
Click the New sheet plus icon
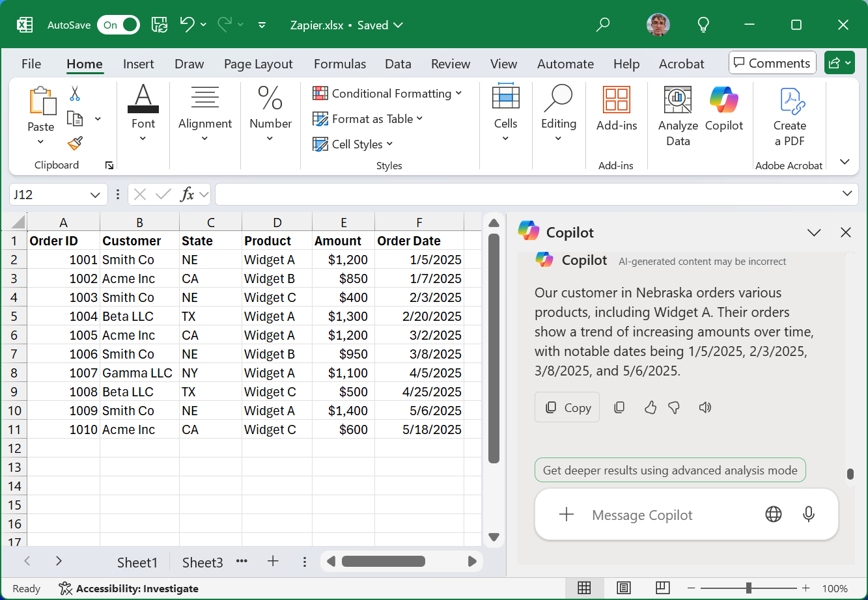pyautogui.click(x=273, y=561)
